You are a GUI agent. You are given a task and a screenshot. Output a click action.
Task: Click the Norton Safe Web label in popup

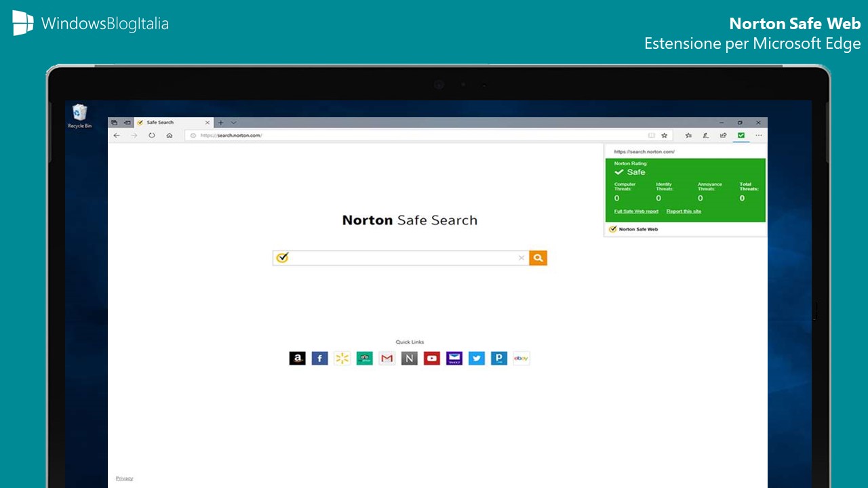638,230
